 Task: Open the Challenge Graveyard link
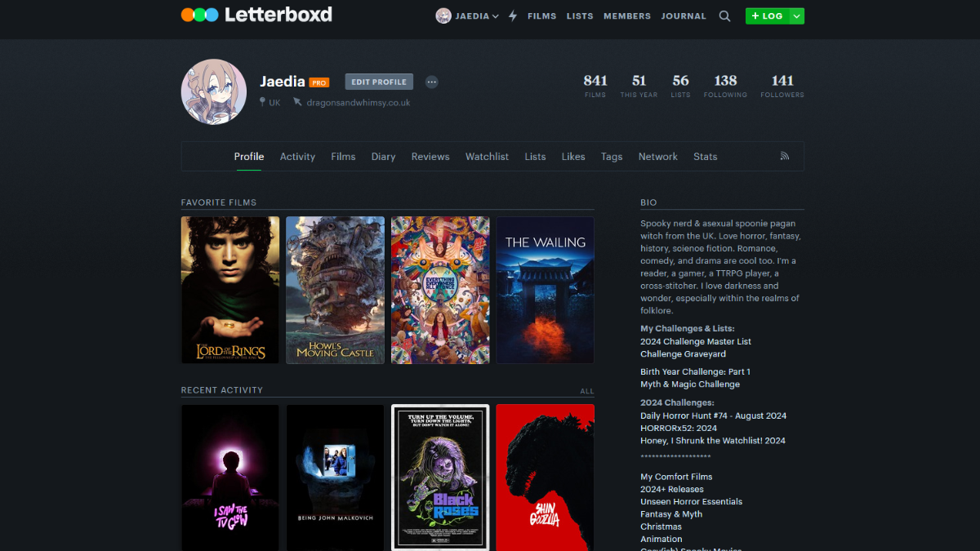(683, 354)
